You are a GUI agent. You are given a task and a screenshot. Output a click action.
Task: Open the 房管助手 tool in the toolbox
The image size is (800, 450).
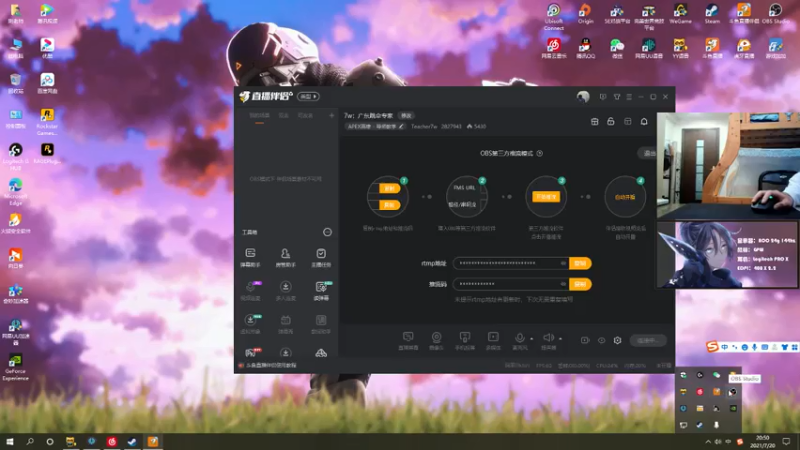click(285, 257)
